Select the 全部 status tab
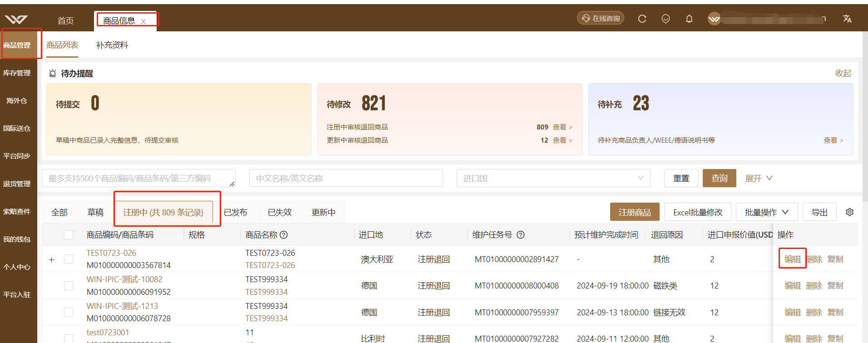Viewport: 868px width, 343px height. pos(59,212)
